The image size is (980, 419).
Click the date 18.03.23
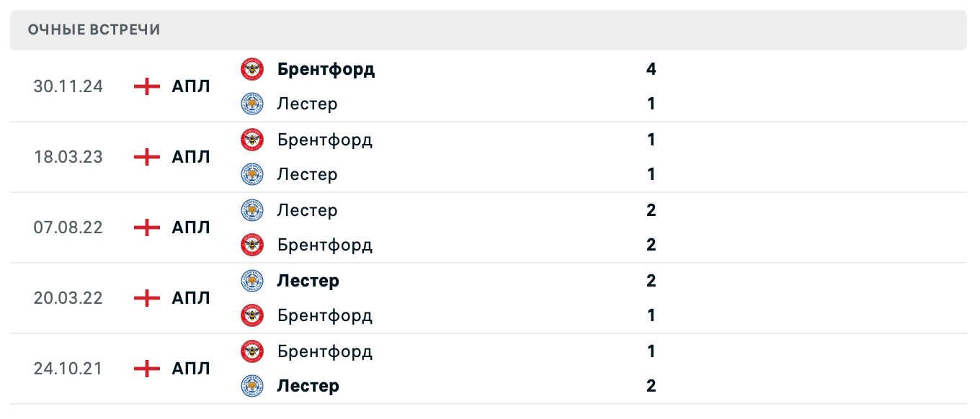(x=68, y=157)
